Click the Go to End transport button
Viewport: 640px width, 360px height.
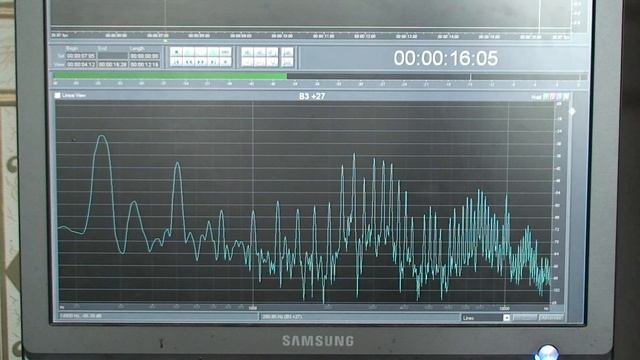[213, 62]
